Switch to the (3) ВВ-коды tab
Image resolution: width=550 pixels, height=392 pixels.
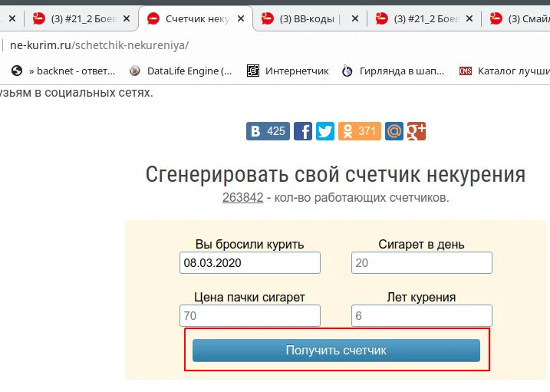[305, 18]
